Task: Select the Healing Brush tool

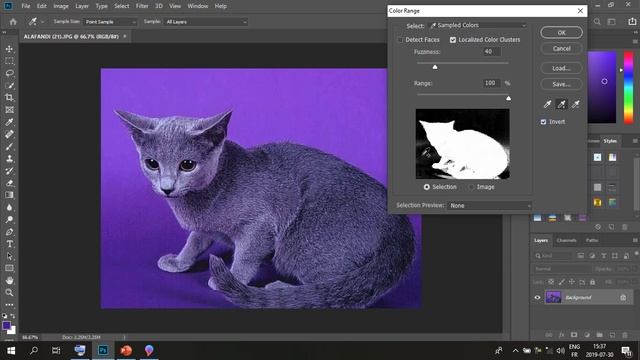Action: (9, 134)
